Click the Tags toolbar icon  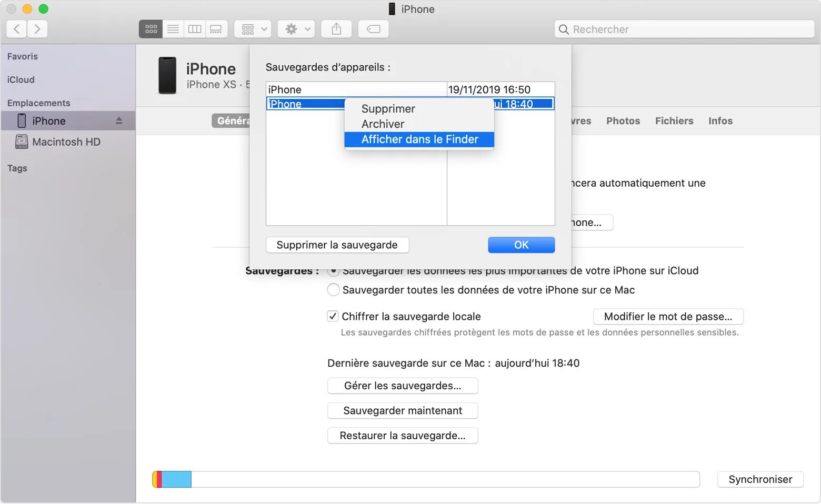tap(374, 29)
